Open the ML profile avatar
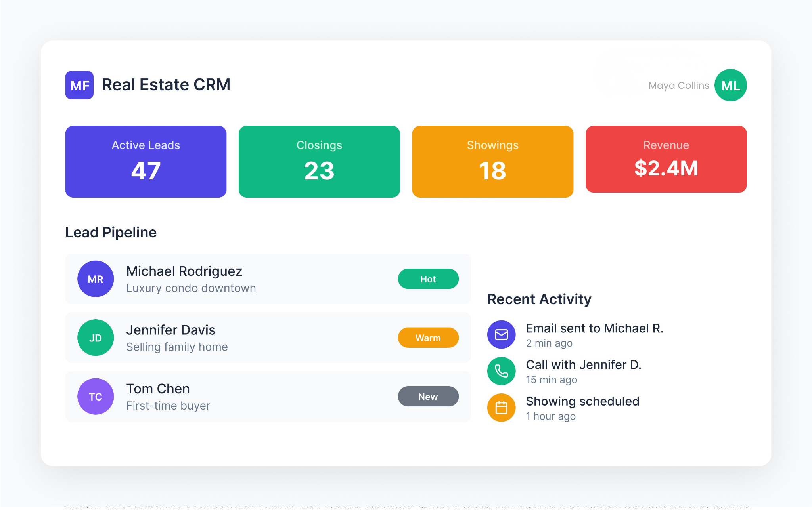 click(x=730, y=85)
